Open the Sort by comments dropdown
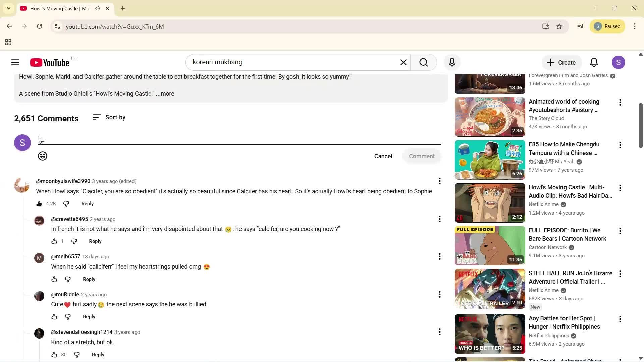 (x=109, y=117)
